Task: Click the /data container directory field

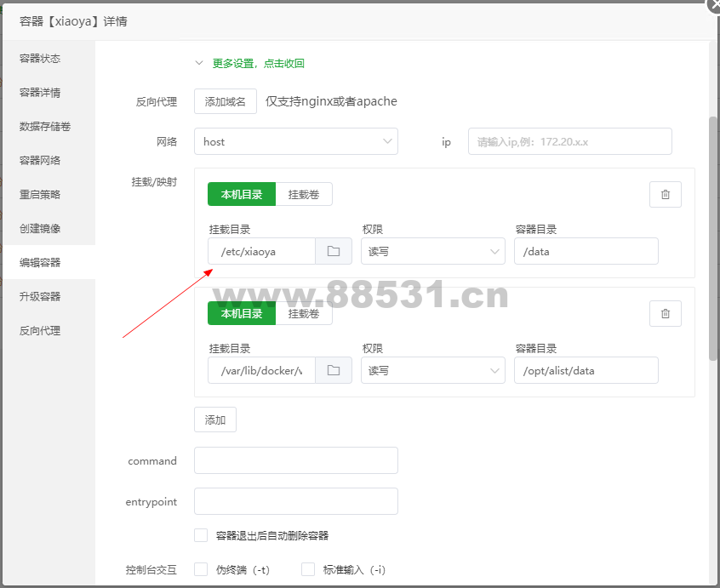Action: click(x=586, y=251)
